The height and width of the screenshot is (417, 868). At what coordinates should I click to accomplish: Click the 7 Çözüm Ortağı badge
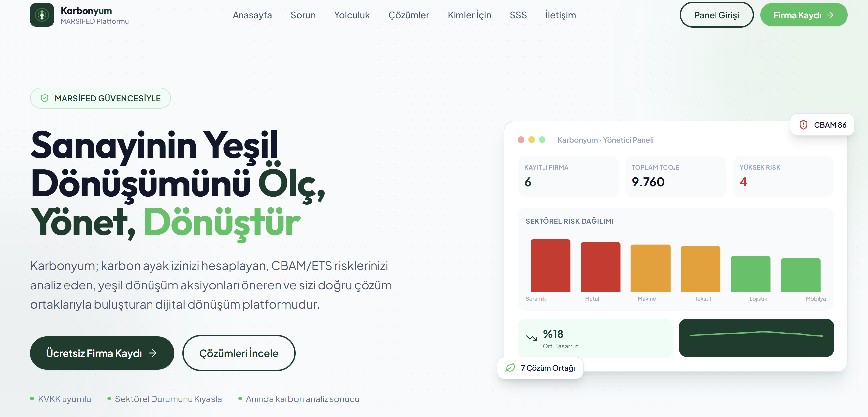pos(540,368)
